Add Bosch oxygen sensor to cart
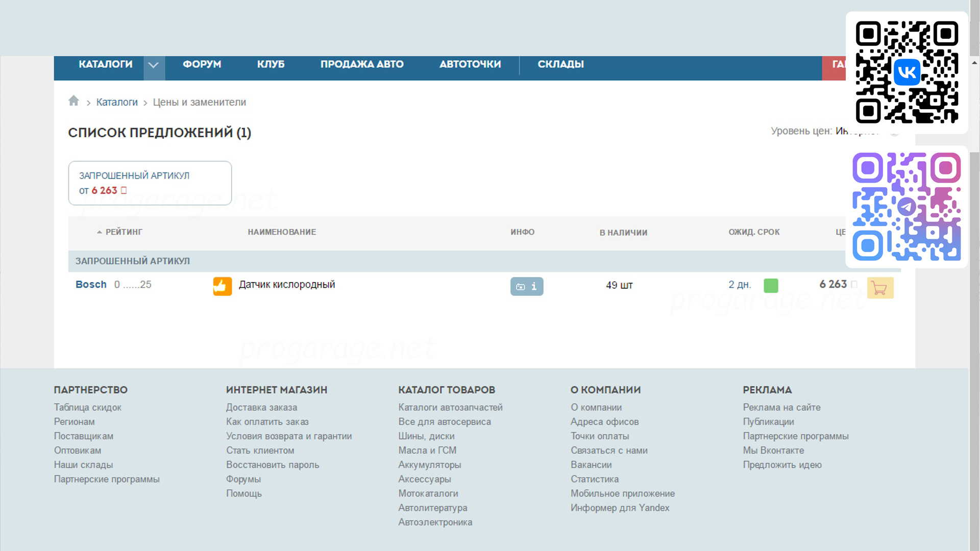Screen dimensions: 980x551 (880, 288)
